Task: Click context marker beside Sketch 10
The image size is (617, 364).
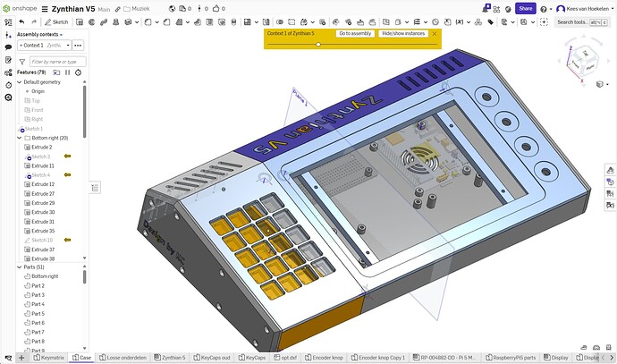Action: tap(67, 240)
